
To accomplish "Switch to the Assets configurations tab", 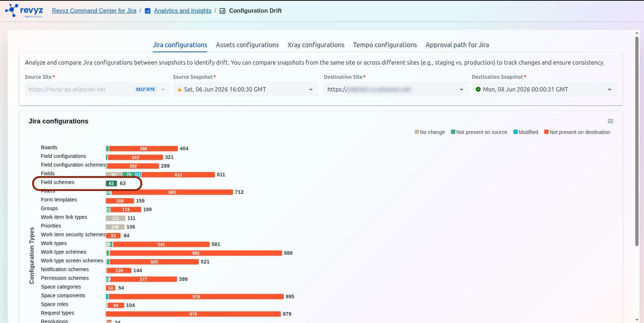I will tap(247, 45).
